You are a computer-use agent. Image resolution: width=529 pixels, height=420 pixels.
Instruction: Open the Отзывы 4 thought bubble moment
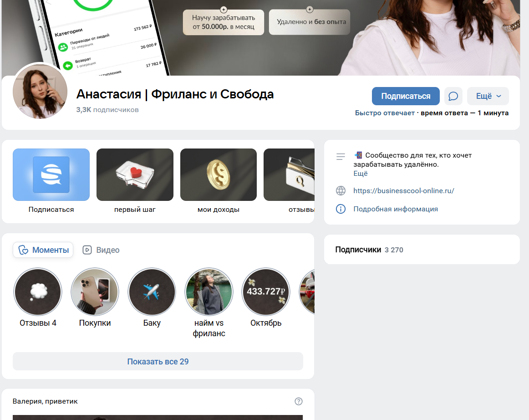38,292
